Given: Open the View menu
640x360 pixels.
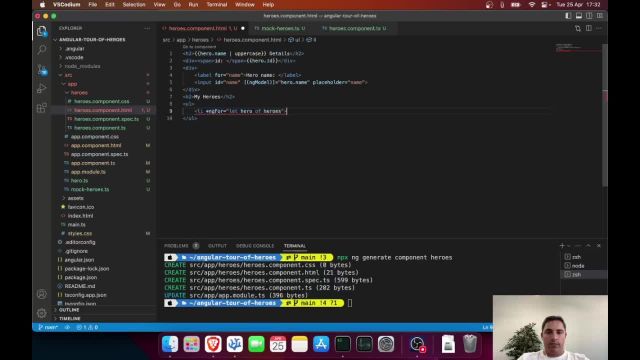Looking at the screenshot, I should point(160,5).
